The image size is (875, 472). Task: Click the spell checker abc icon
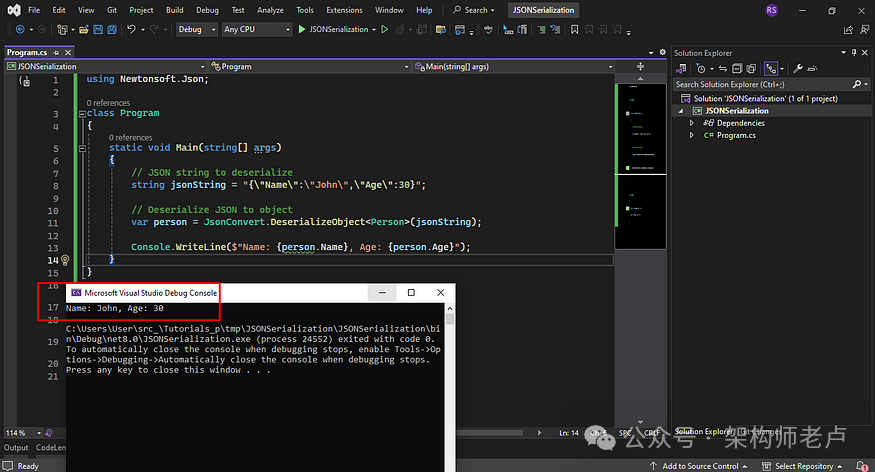488,30
